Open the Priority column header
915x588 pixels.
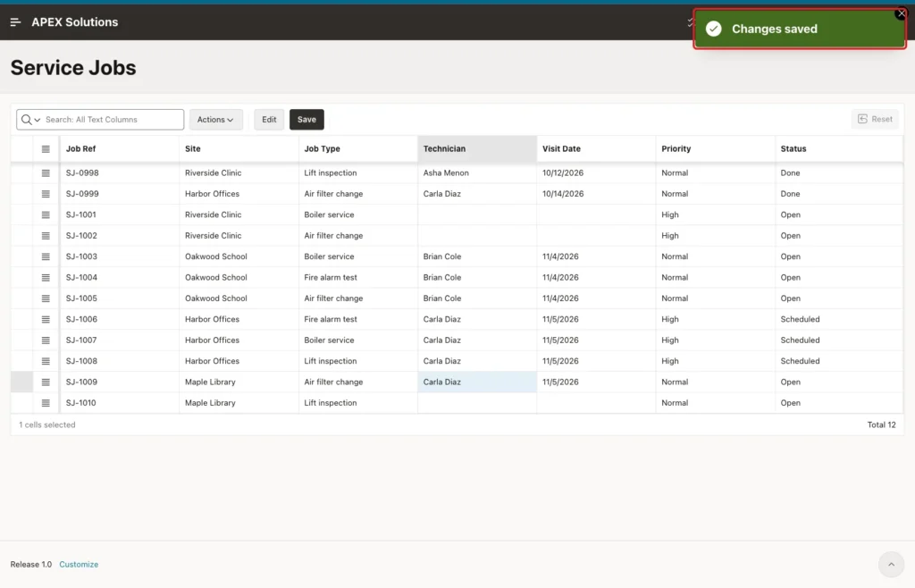[716, 148]
